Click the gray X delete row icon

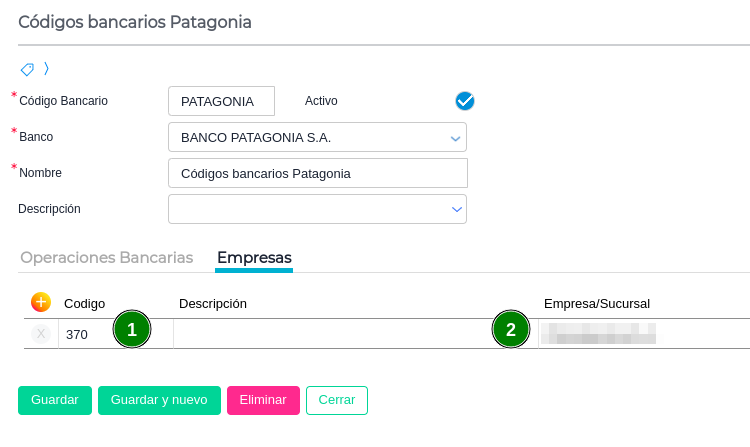click(41, 334)
